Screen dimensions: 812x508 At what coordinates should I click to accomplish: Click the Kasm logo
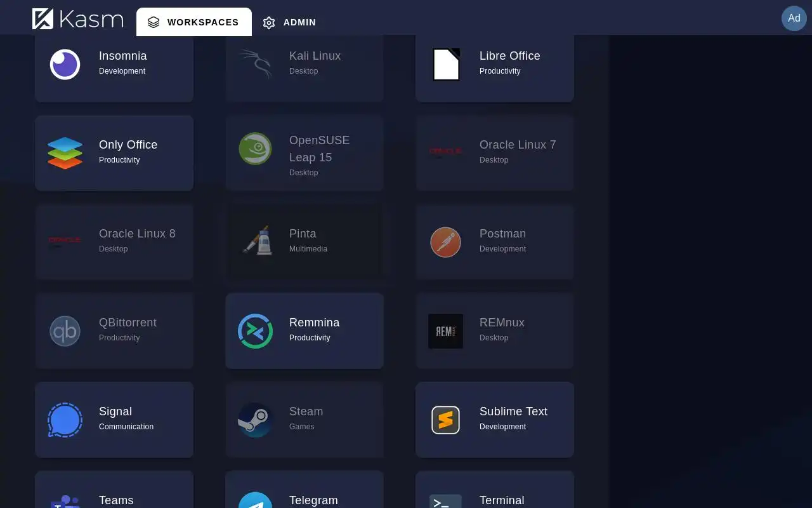coord(77,19)
